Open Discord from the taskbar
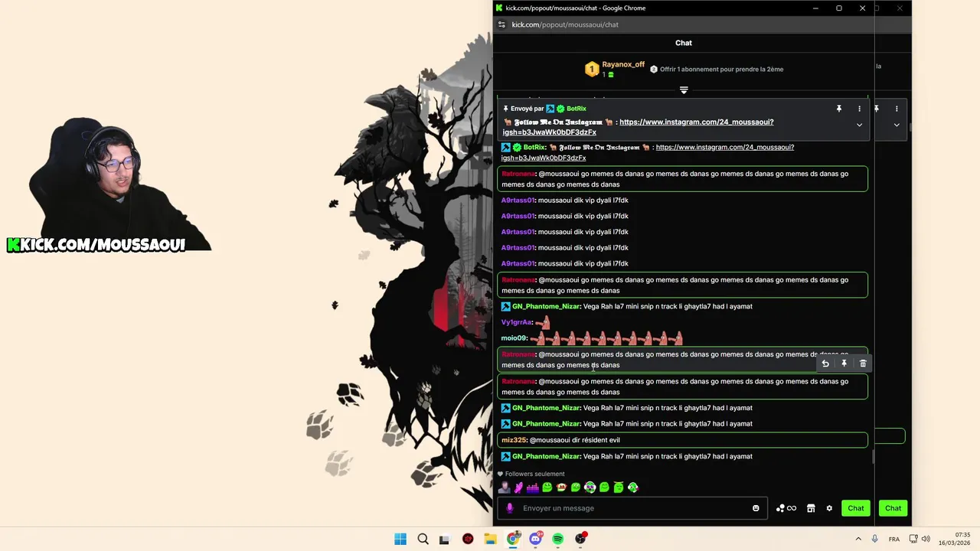The width and height of the screenshot is (980, 551). [535, 539]
